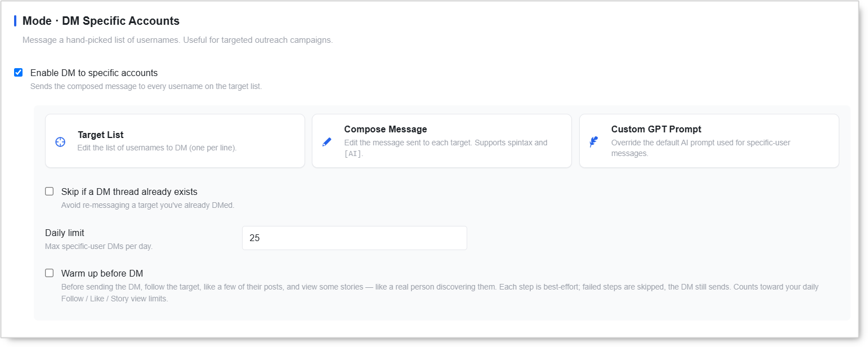Image resolution: width=868 pixels, height=347 pixels.
Task: Click the feather icon for Custom GPT Prompt
Action: 594,142
